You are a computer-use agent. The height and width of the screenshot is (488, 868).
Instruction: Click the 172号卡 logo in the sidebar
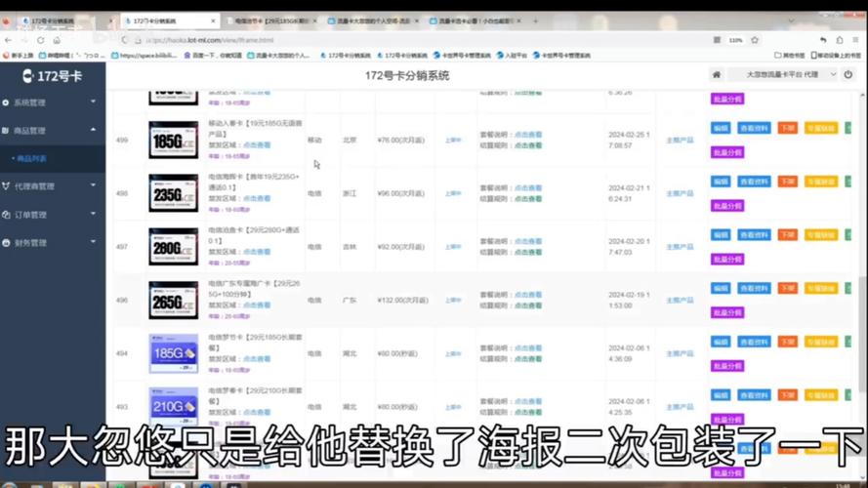53,76
